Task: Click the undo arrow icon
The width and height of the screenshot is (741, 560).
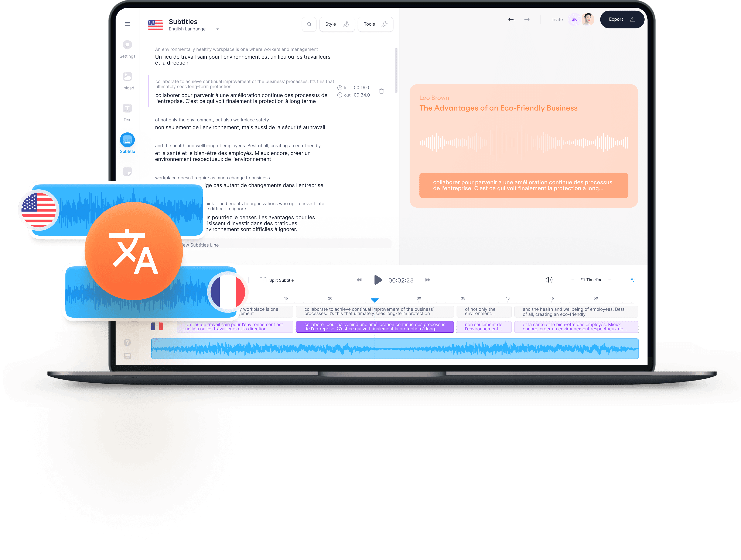Action: click(x=512, y=19)
